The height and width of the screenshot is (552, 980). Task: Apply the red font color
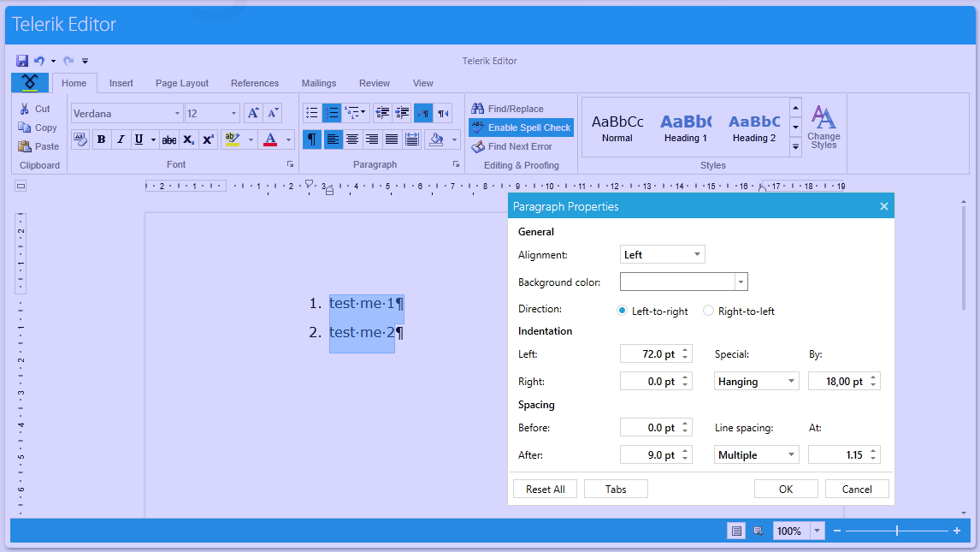pyautogui.click(x=270, y=139)
